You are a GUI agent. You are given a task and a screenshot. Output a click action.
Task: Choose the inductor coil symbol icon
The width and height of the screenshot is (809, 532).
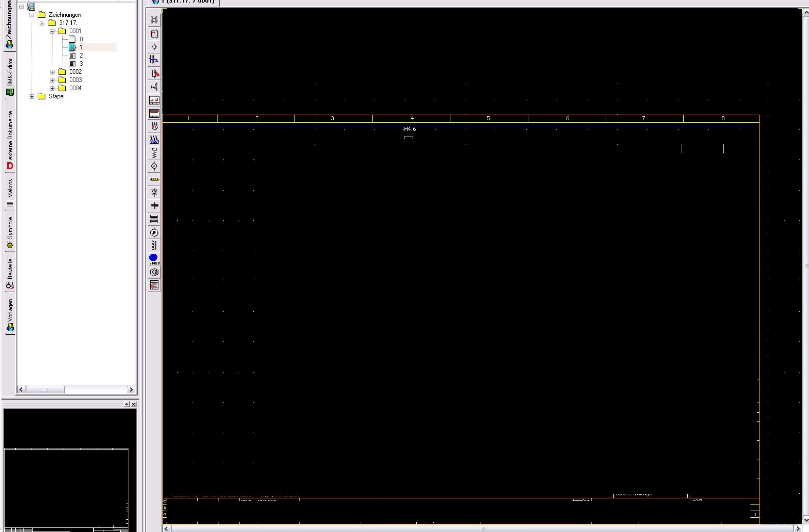pyautogui.click(x=154, y=246)
